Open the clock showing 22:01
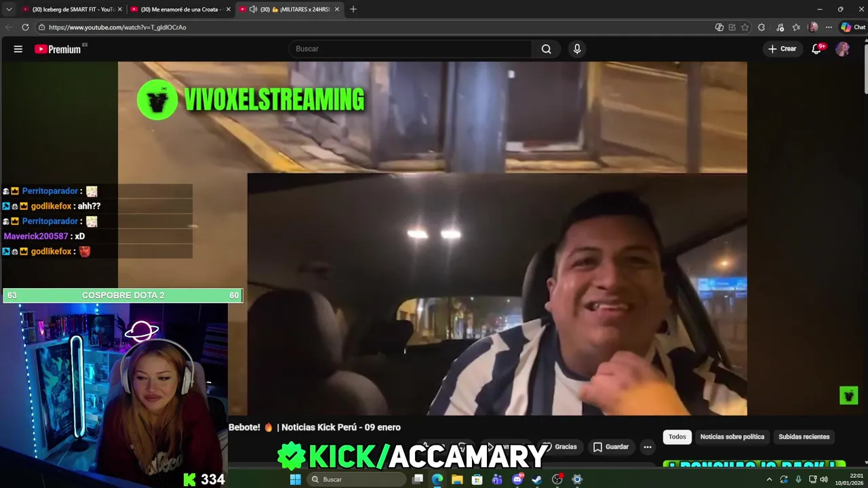This screenshot has height=488, width=868. tap(849, 479)
